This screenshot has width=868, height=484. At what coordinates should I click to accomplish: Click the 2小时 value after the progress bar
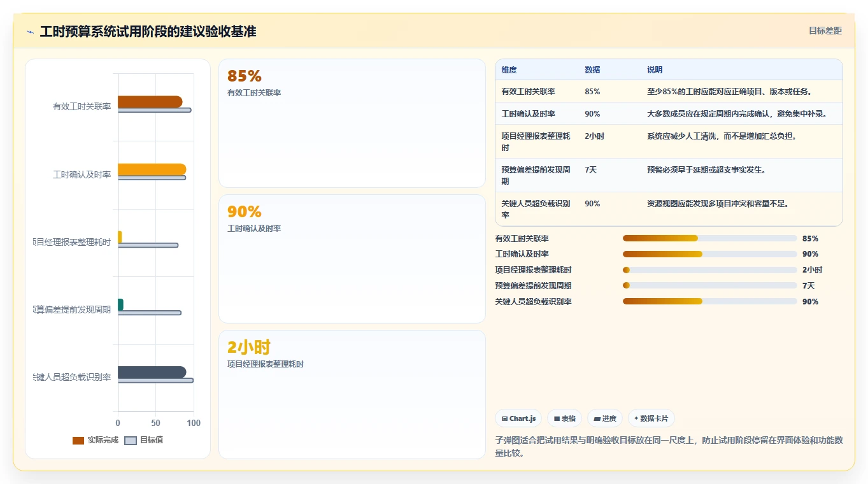[x=812, y=270]
